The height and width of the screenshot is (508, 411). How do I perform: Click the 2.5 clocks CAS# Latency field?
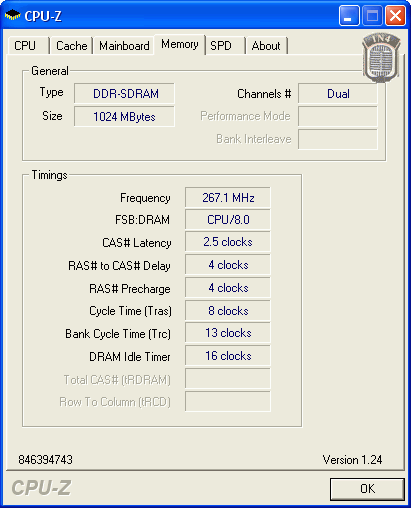[x=228, y=242]
